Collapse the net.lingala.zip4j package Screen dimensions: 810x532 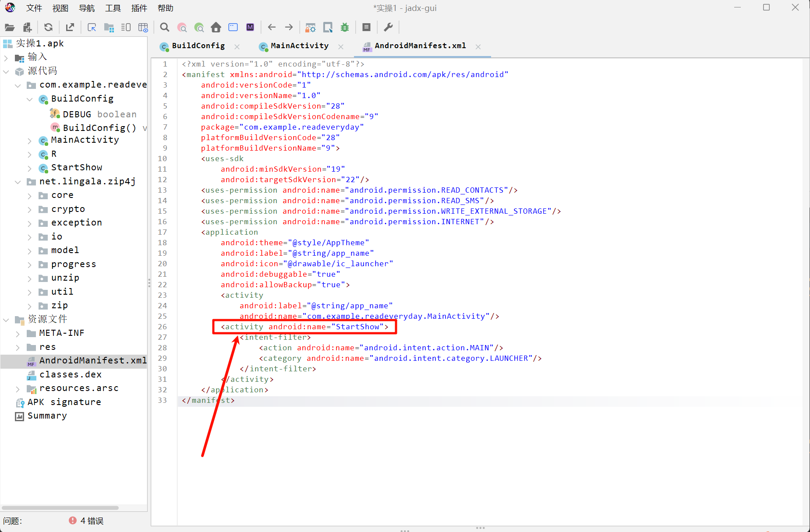pos(18,182)
